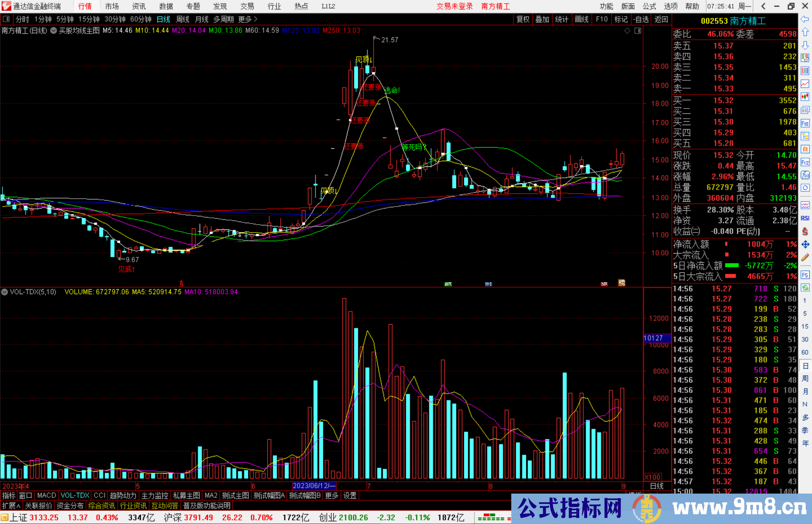Click the diamond marker at chart top-right
Screen dimensions: 812x524
pyautogui.click(x=627, y=31)
